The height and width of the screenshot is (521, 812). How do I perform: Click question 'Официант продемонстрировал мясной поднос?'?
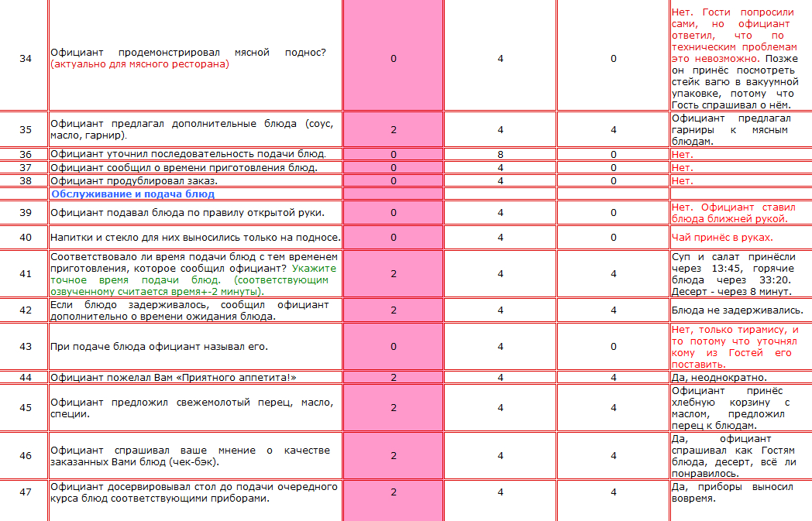pos(188,53)
